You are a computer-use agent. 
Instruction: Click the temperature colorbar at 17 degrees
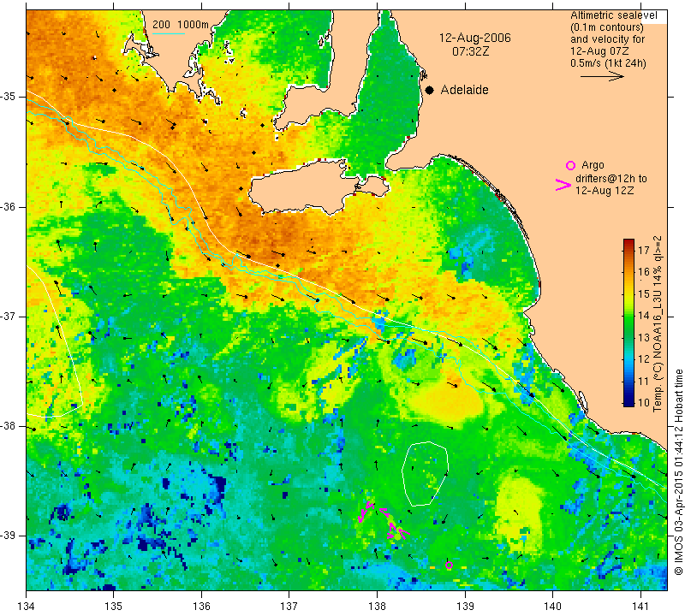click(x=628, y=250)
